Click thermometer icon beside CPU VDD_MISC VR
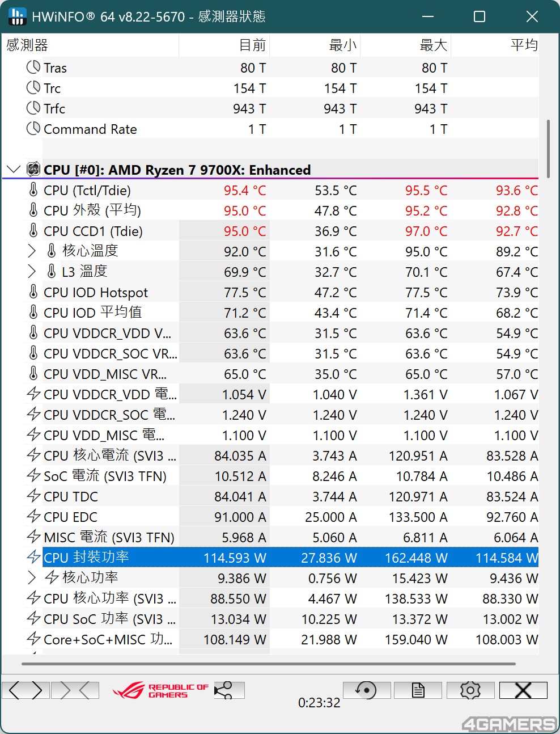The width and height of the screenshot is (560, 734). pos(33,373)
